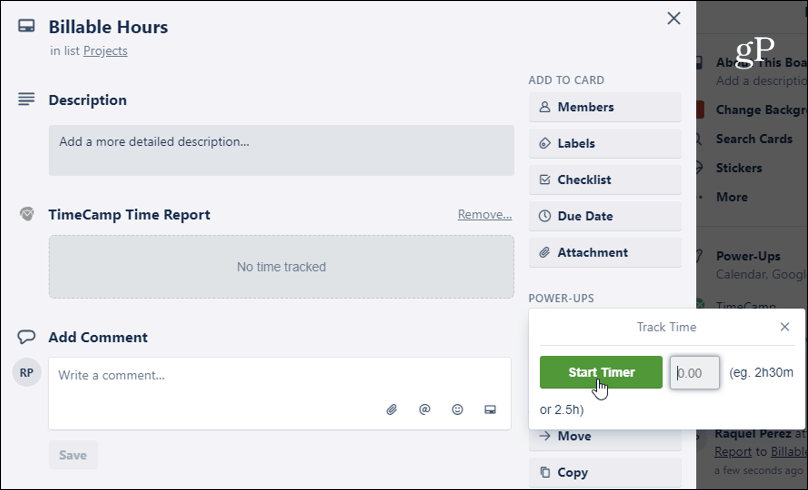Open Search Cards in board menu

pos(753,139)
